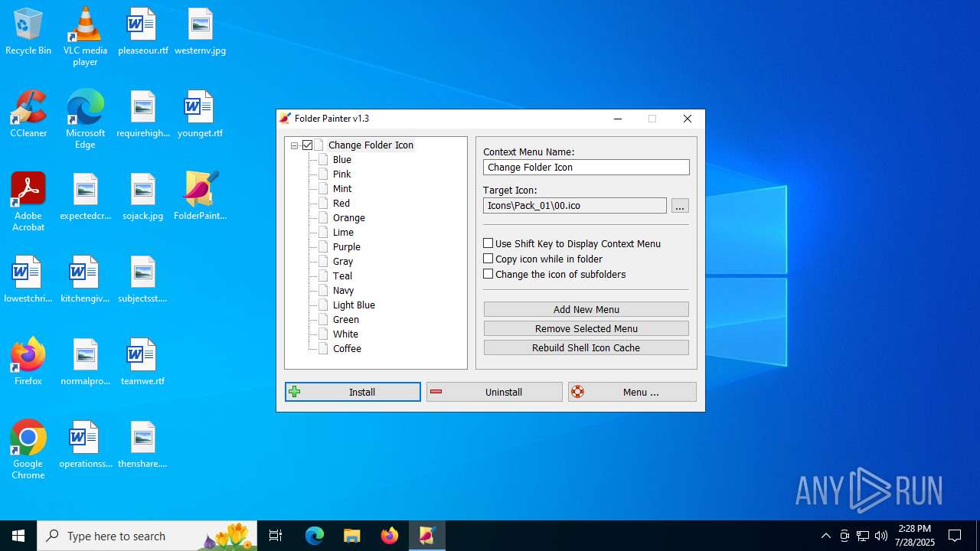Screen dimensions: 980x551
Task: Click Remove Selected Menu button
Action: [586, 328]
